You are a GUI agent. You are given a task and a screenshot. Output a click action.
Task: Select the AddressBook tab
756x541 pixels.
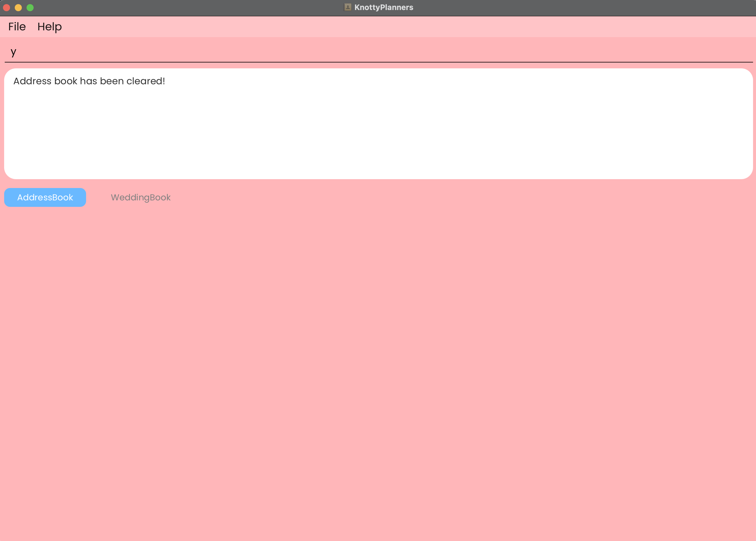pyautogui.click(x=45, y=197)
